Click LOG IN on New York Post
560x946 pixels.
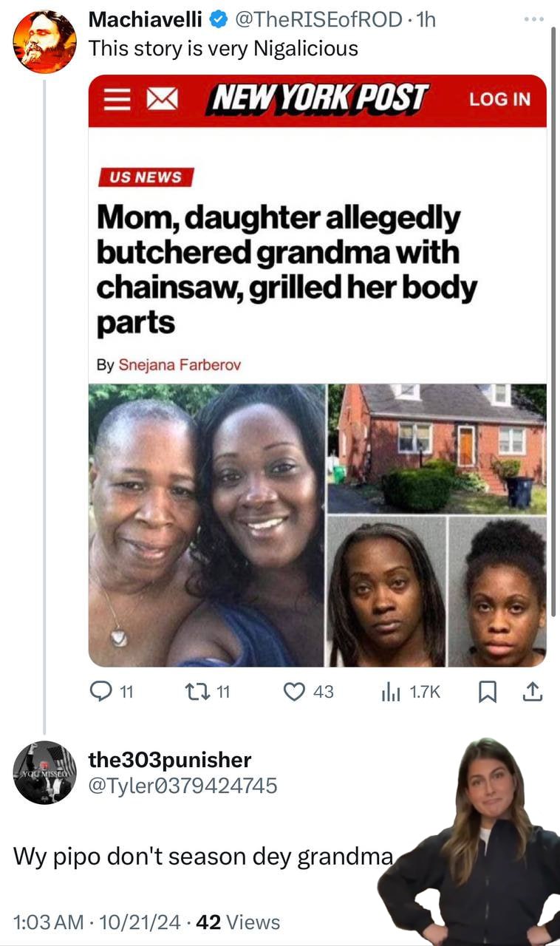click(499, 100)
